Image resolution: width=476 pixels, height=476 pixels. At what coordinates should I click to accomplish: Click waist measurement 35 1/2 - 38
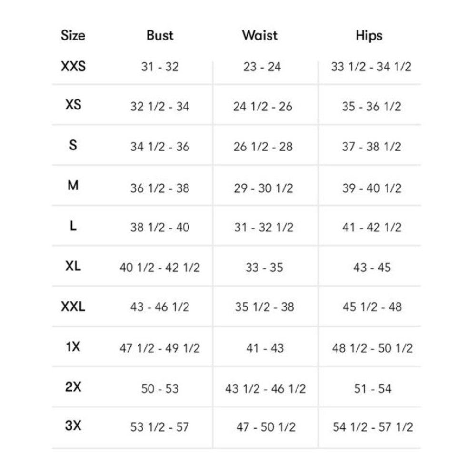click(264, 307)
